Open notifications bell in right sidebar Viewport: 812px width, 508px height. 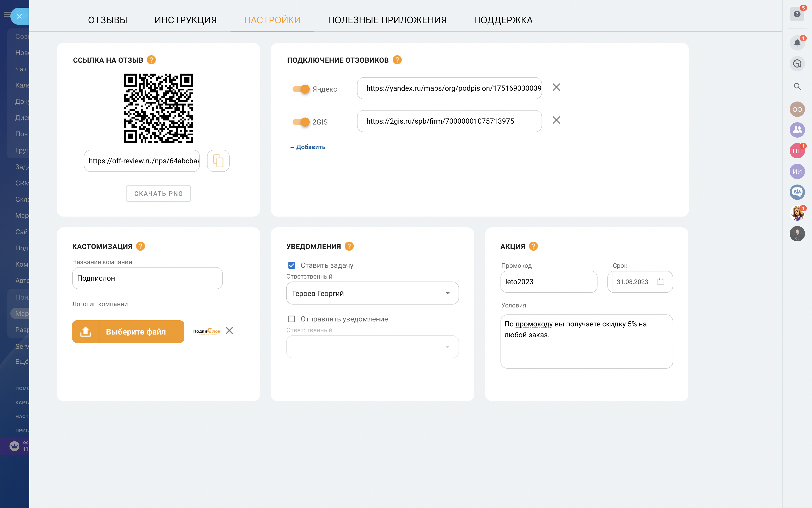click(x=797, y=43)
